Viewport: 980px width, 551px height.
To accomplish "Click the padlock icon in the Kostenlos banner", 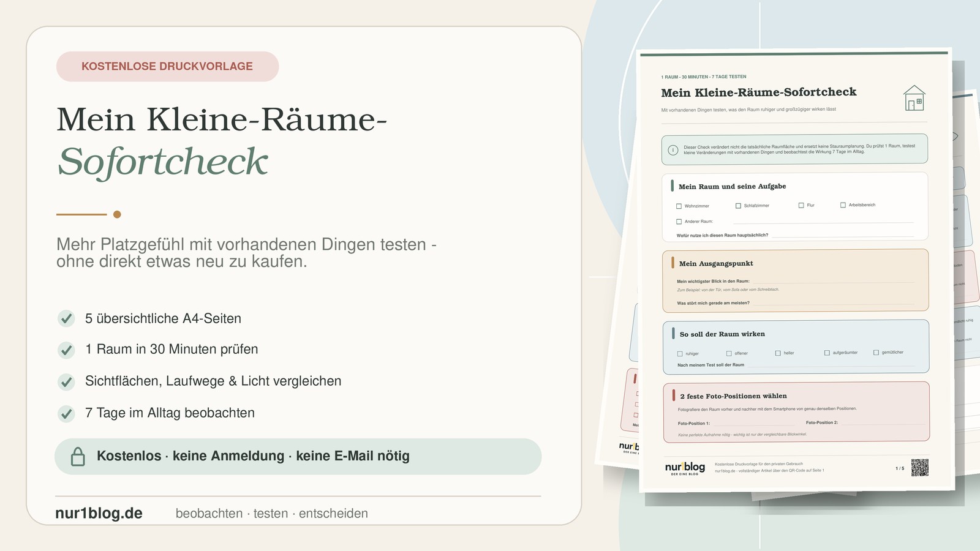I will [78, 456].
